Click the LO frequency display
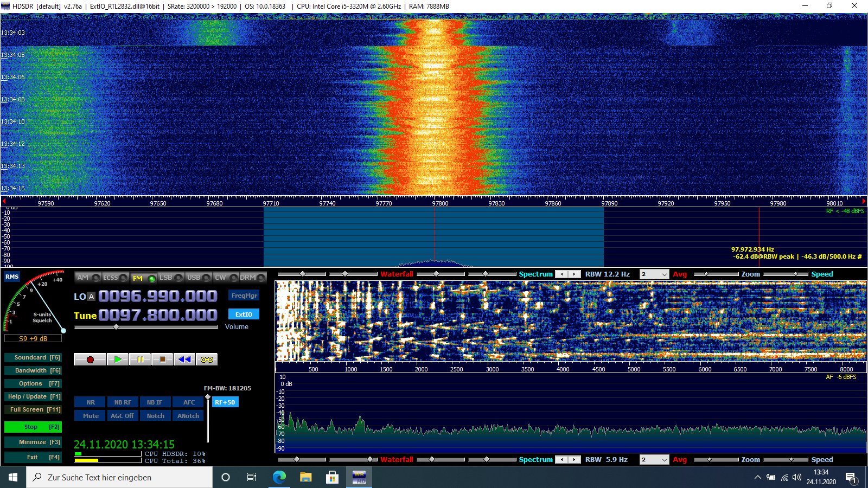 158,297
